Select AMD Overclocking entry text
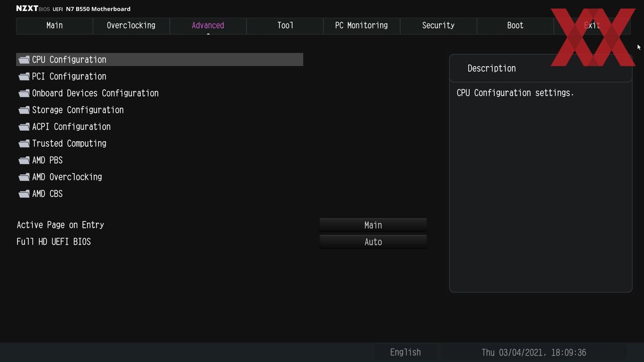This screenshot has width=644, height=362. 67,177
